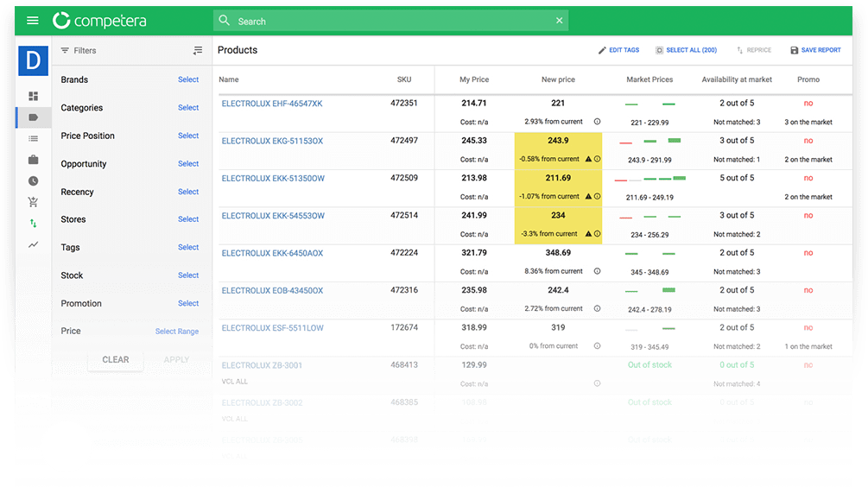Open the clock icon in sidebar
Screen dimensions: 868x487
tap(33, 181)
